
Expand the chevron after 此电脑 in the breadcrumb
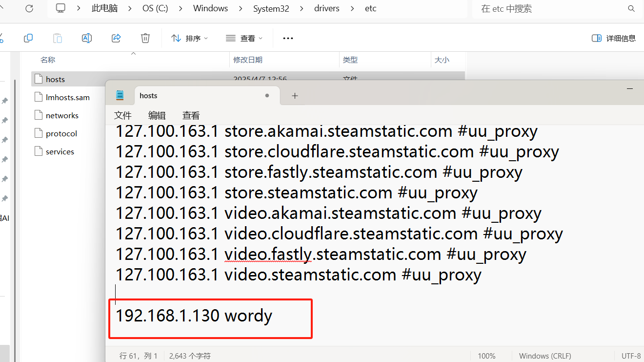[130, 8]
